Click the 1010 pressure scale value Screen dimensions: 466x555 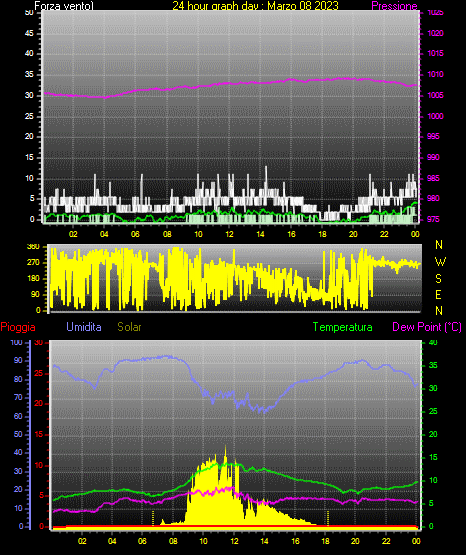click(436, 74)
